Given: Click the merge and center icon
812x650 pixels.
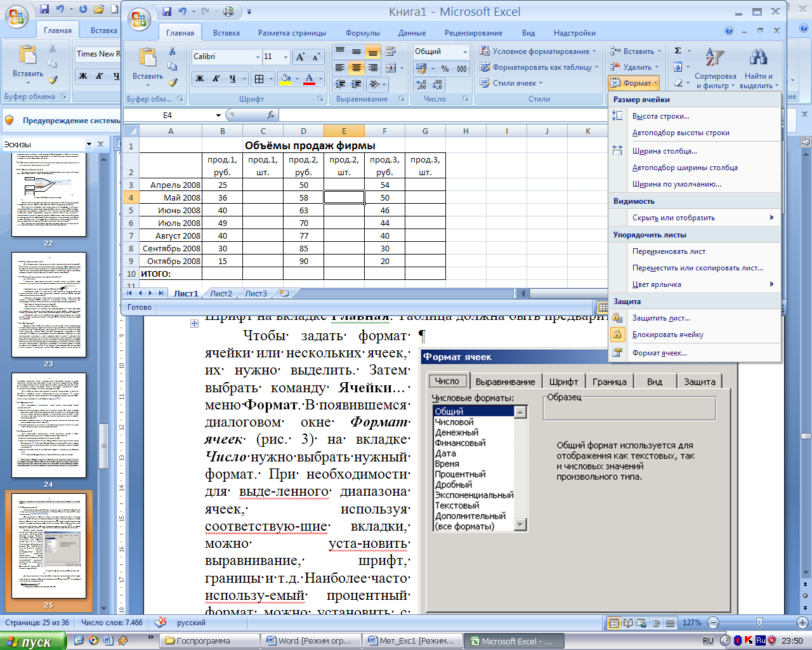Looking at the screenshot, I should tap(391, 68).
